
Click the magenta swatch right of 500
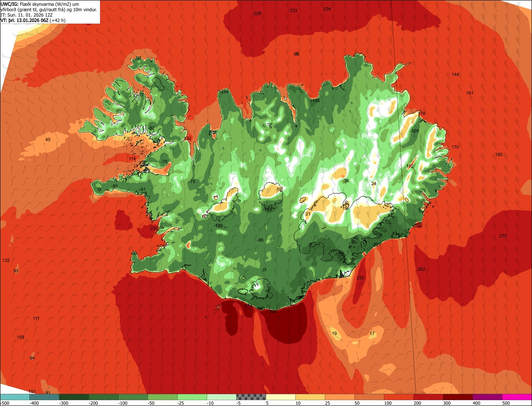click(x=517, y=397)
